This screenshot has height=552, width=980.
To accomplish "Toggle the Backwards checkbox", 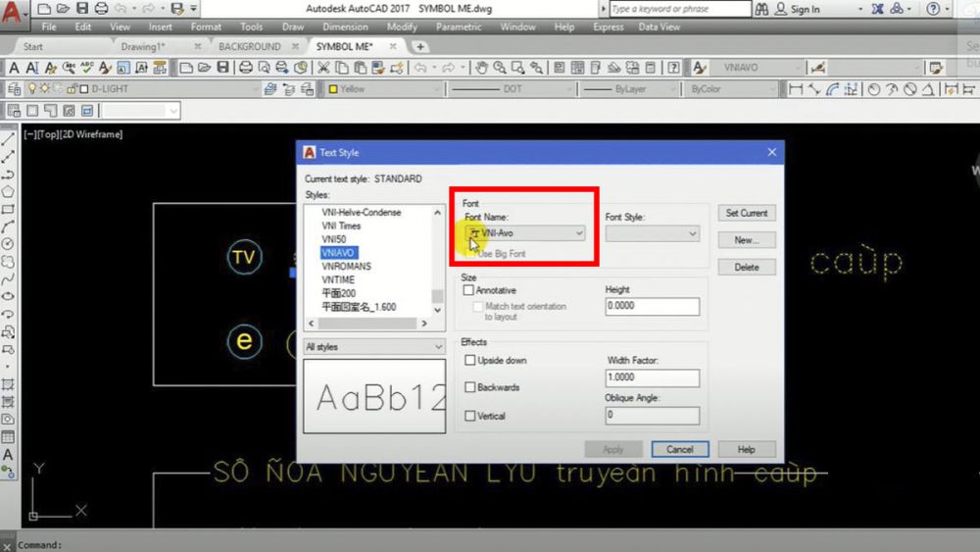I will pos(470,387).
